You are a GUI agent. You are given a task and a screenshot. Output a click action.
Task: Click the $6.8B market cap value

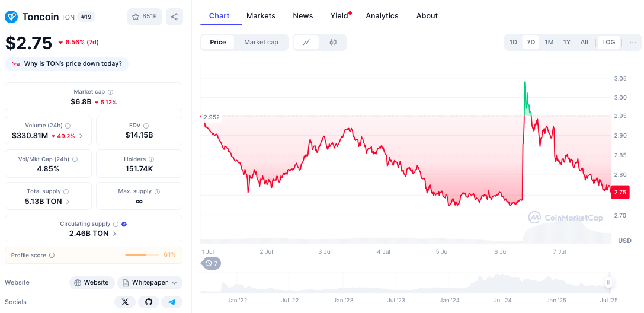[x=81, y=102]
